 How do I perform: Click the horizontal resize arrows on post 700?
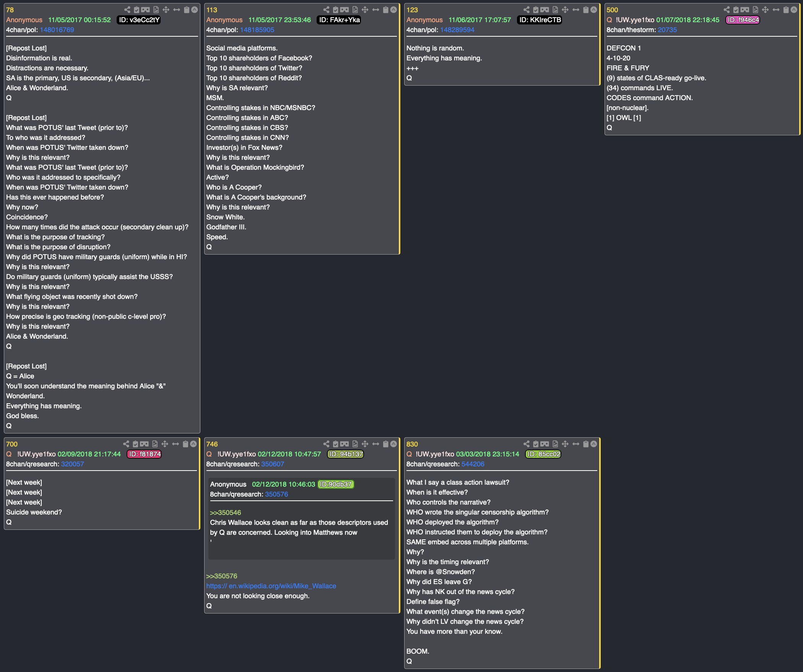[x=176, y=444]
